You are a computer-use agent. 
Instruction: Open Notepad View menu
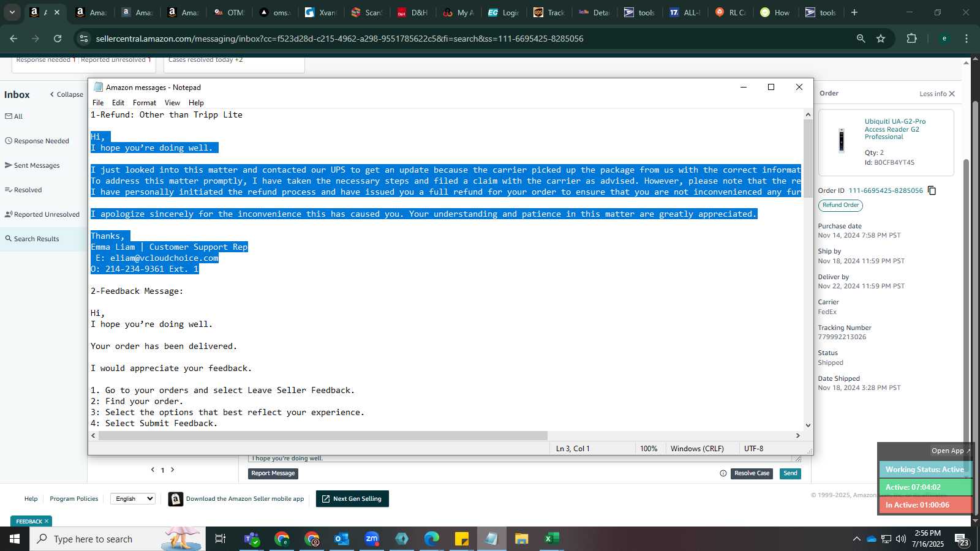pyautogui.click(x=173, y=103)
